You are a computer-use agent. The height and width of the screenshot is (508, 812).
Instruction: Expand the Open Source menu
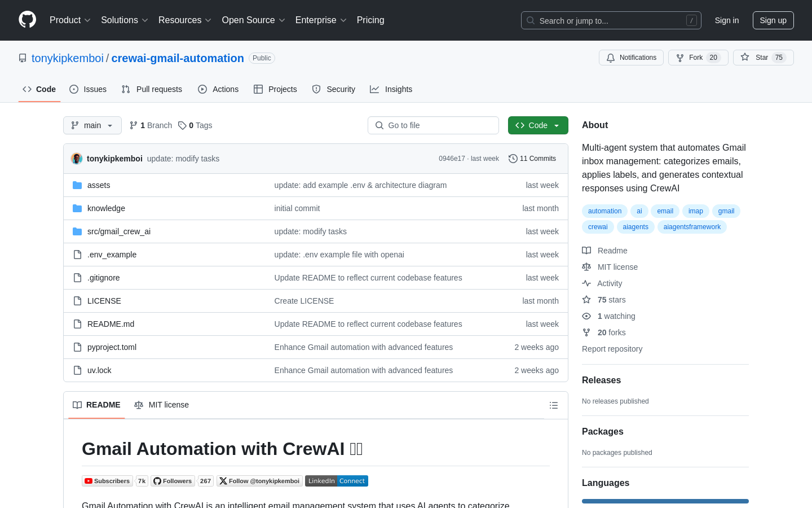254,20
